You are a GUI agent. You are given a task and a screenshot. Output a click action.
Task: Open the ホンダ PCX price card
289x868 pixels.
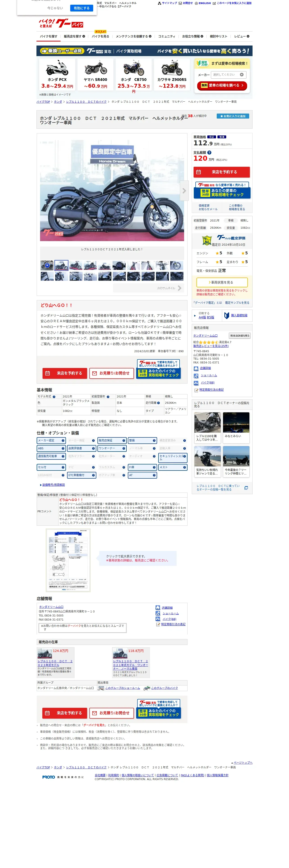point(57,74)
